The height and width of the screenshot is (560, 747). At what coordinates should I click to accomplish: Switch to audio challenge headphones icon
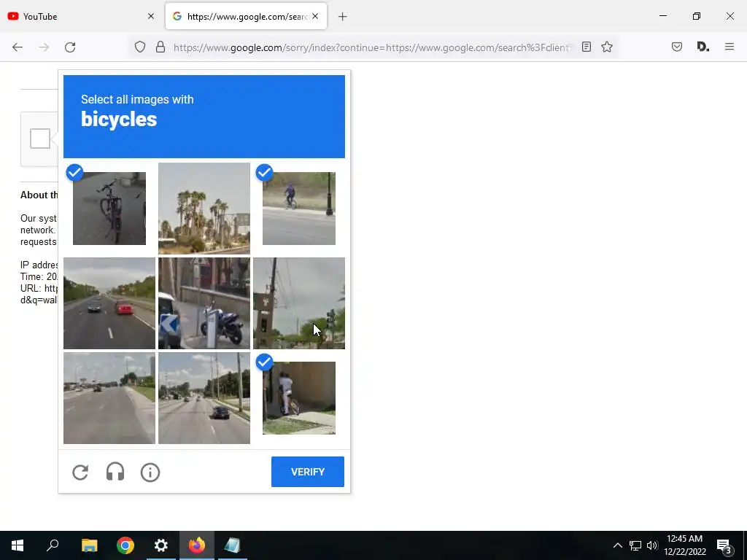click(115, 472)
